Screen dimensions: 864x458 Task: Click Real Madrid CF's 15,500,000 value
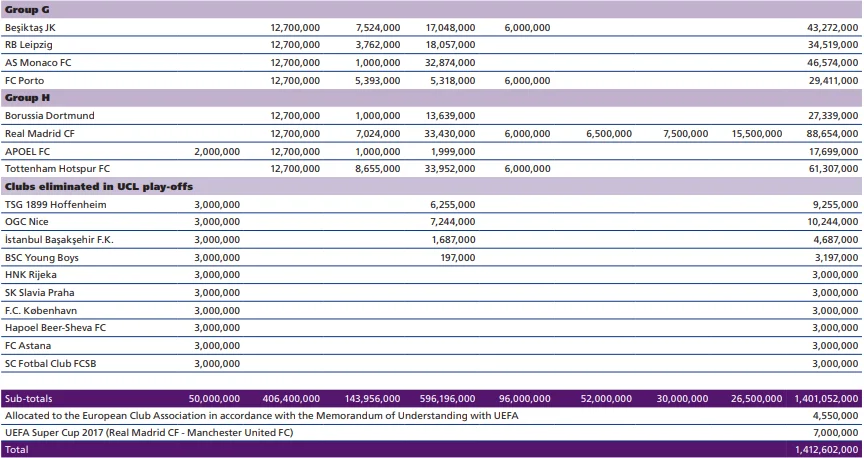pyautogui.click(x=756, y=134)
